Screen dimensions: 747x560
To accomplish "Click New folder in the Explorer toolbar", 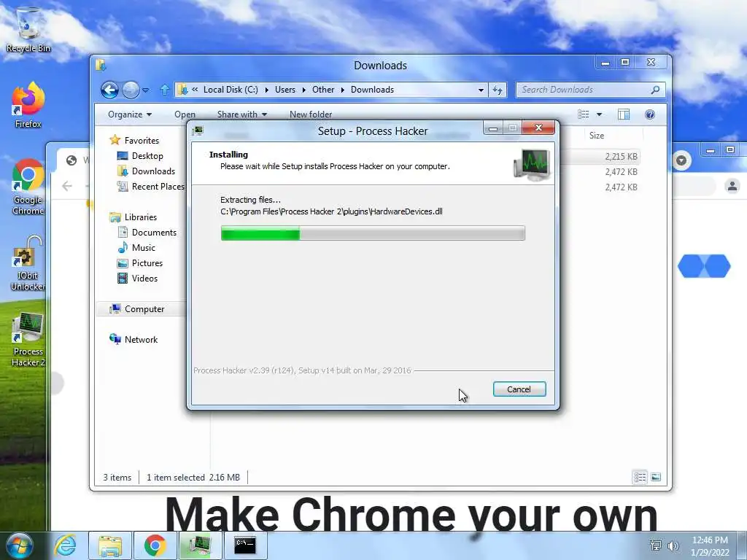I will tap(311, 114).
